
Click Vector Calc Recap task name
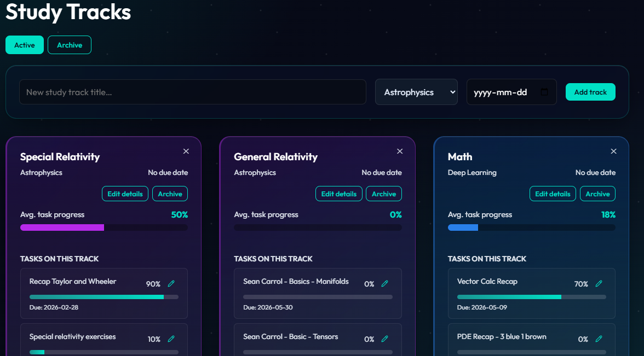click(x=487, y=281)
